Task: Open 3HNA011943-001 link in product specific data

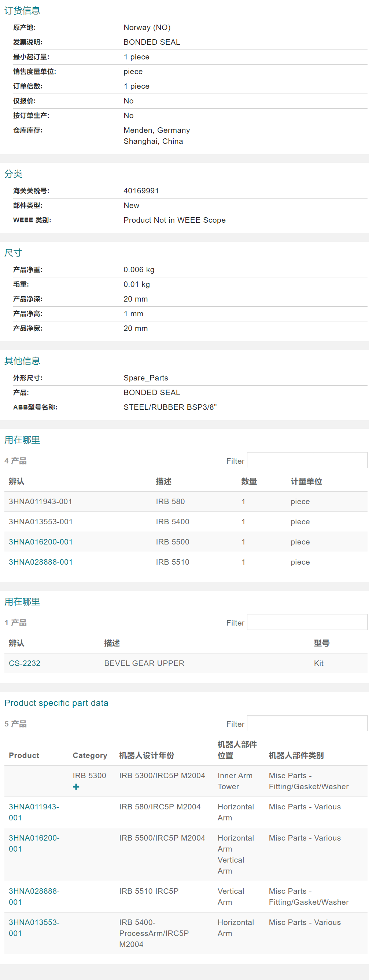Action: (34, 812)
